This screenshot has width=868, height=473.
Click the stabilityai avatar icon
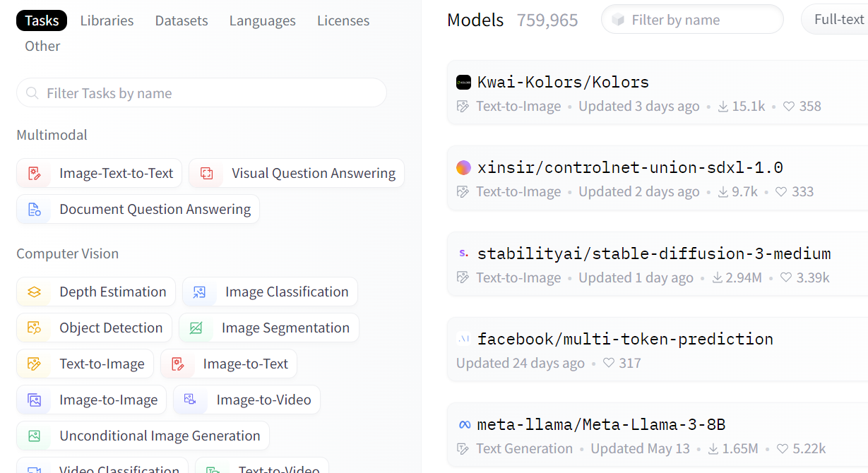(x=463, y=253)
